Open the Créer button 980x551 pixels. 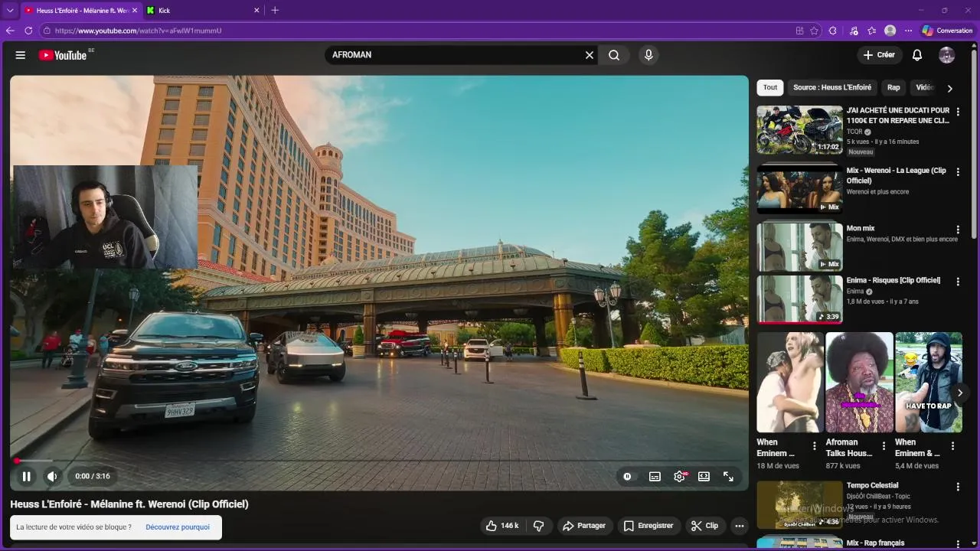coord(879,55)
